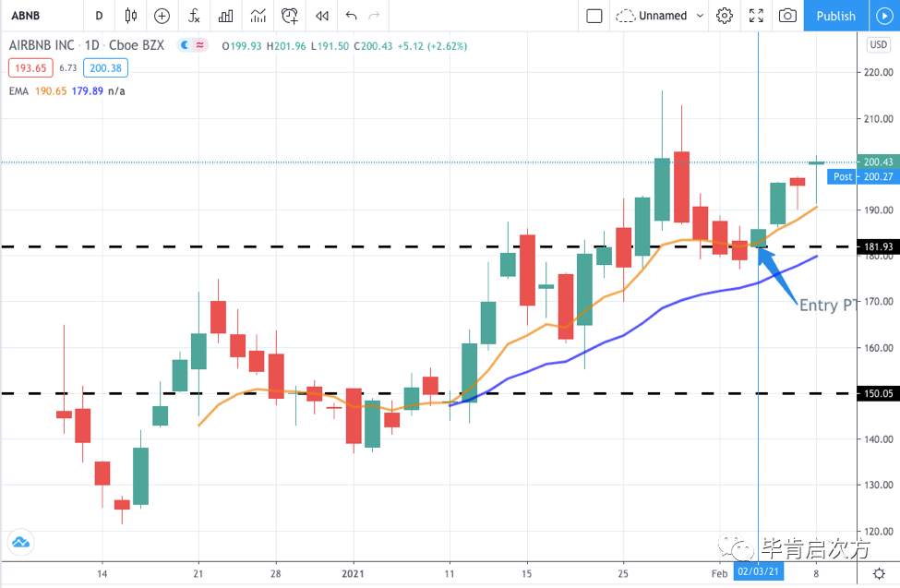Click the spread value 6.73
Screen dimensions: 900x588
[x=67, y=67]
